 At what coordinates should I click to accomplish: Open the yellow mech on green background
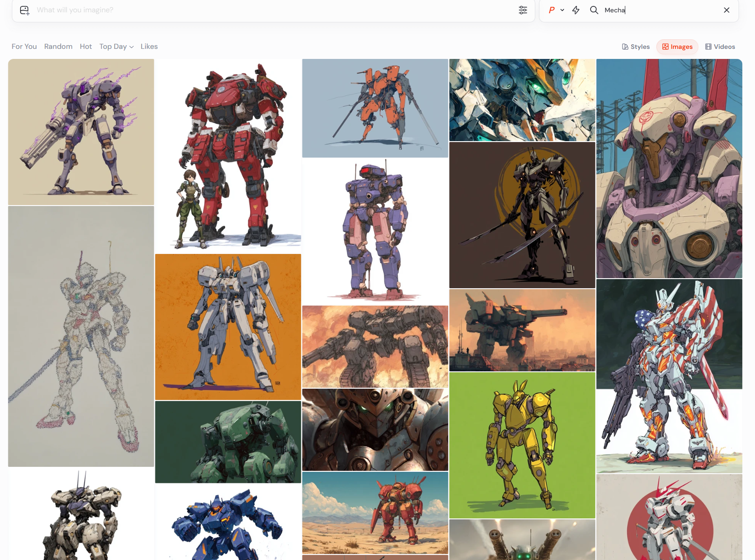(523, 445)
